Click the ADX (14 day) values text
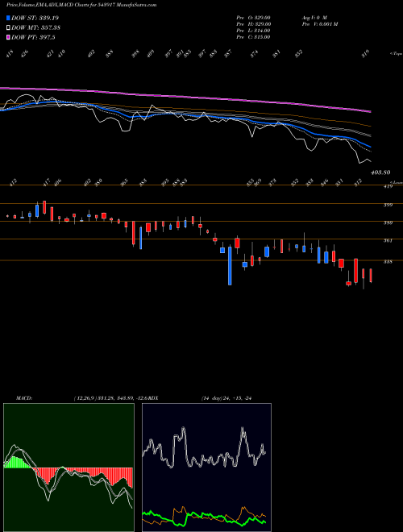 pyautogui.click(x=226, y=398)
